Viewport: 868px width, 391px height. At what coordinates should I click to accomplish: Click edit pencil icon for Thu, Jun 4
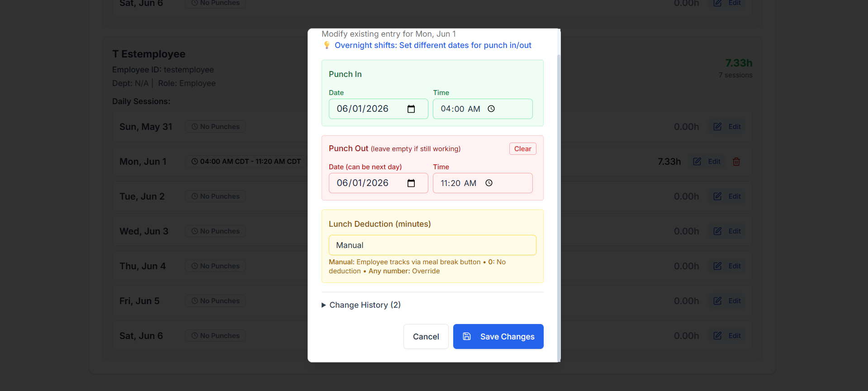click(x=717, y=266)
